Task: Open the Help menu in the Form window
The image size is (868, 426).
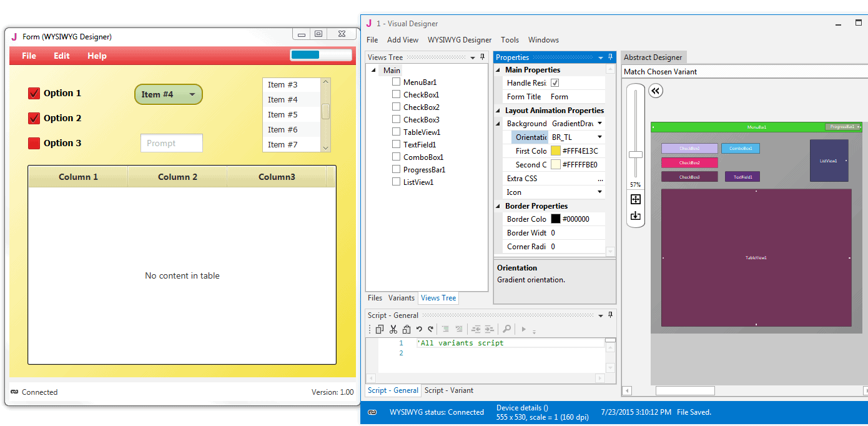Action: 97,56
